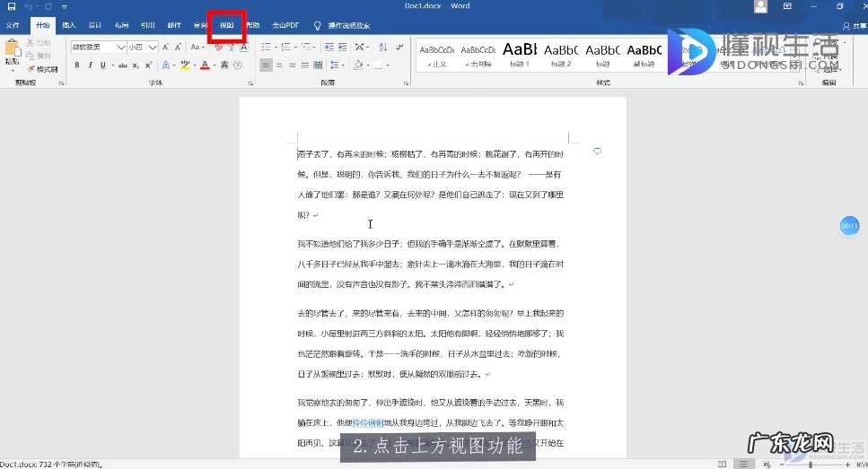Click the Save icon in the title bar
Screen dimensions: 868x469
pos(11,6)
